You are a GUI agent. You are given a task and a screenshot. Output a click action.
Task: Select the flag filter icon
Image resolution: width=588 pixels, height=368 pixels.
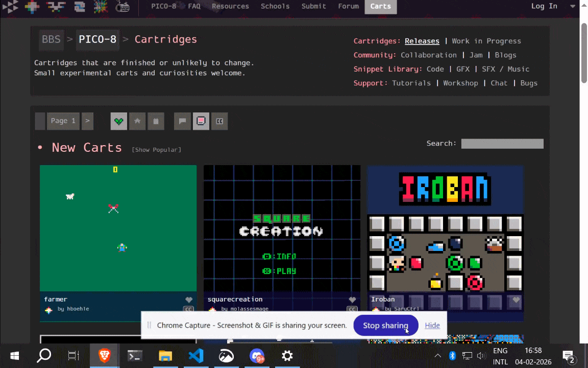tap(182, 121)
